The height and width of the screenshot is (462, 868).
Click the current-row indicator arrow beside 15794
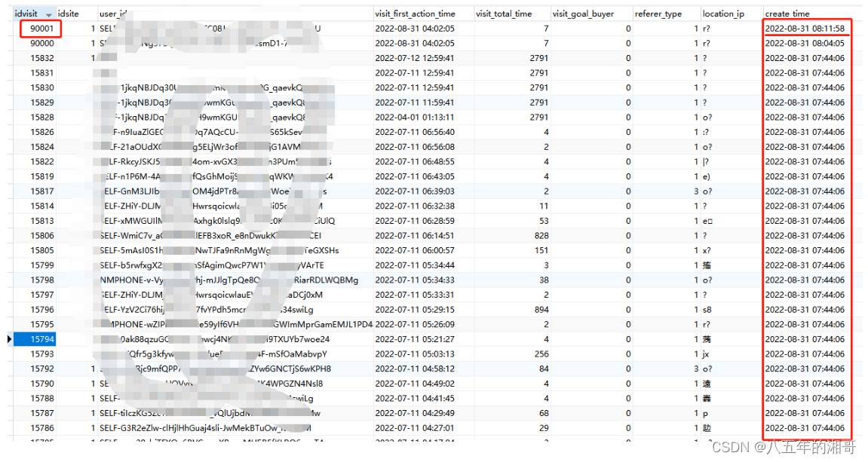[9, 339]
